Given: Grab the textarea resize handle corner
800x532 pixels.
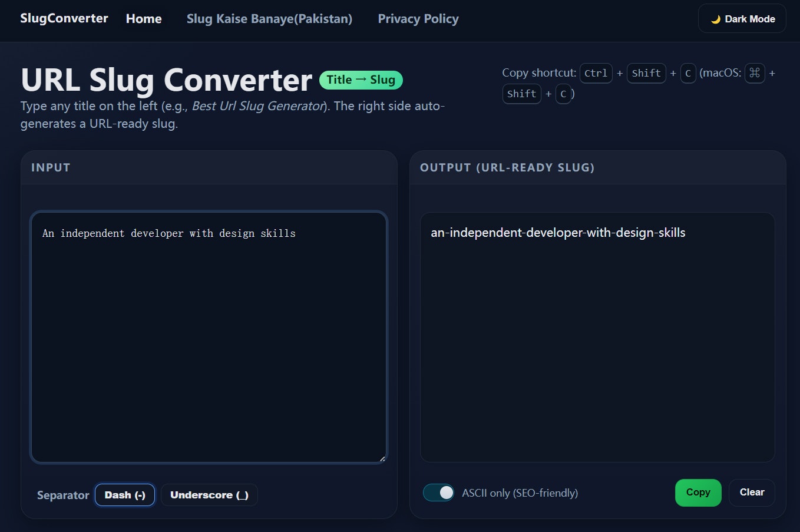Looking at the screenshot, I should click(382, 458).
